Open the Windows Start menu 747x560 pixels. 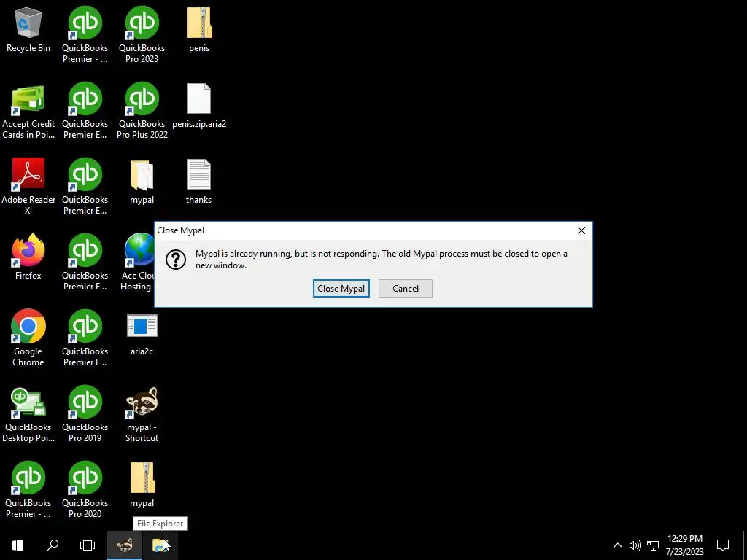point(18,545)
